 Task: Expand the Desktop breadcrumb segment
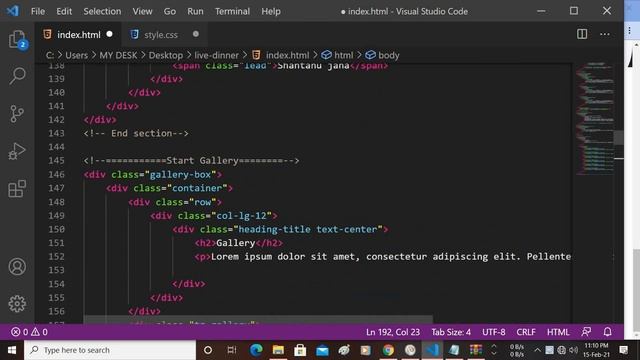click(165, 55)
